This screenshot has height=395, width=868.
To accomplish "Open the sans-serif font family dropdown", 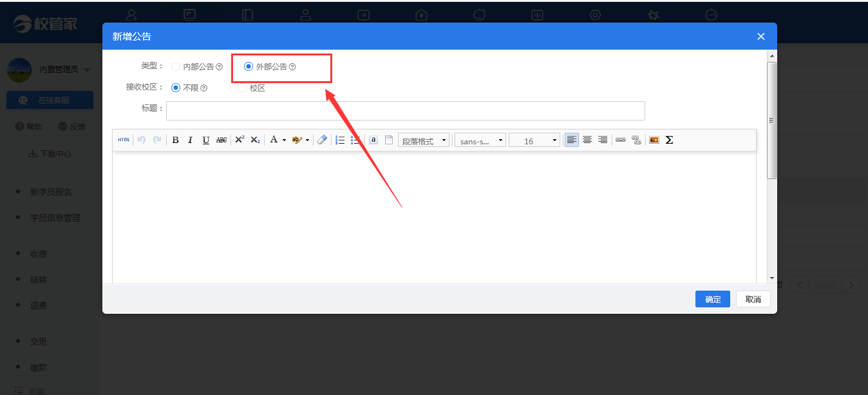I will [x=480, y=140].
